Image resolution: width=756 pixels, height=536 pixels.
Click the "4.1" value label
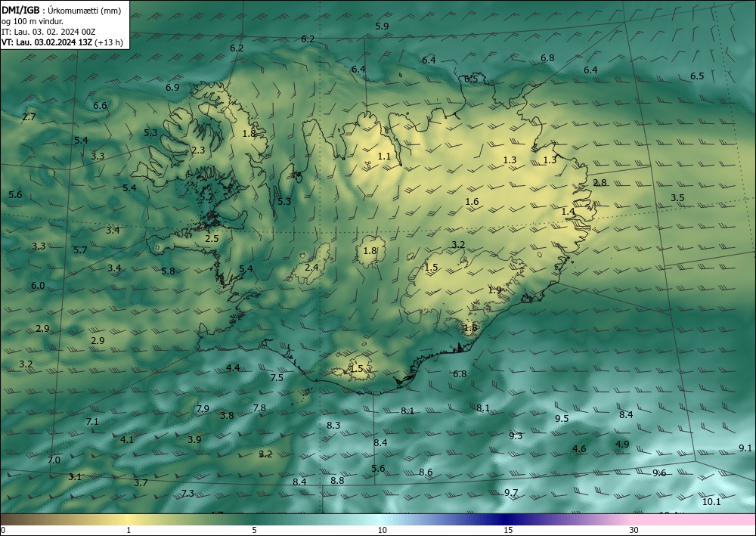[x=127, y=439]
